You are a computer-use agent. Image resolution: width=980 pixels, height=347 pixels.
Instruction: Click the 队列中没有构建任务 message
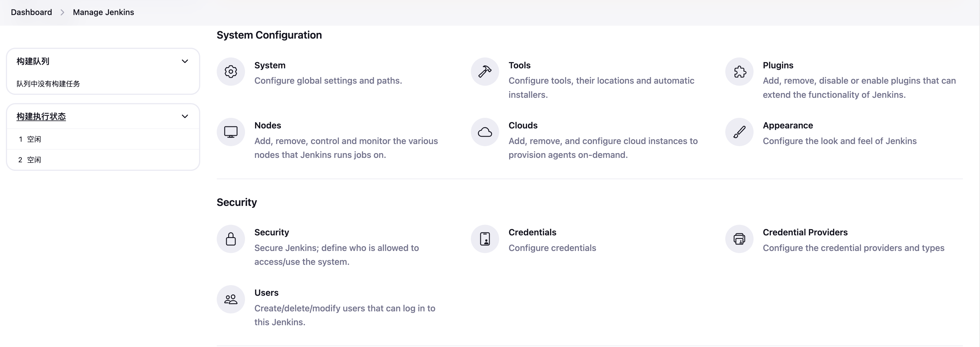(x=48, y=84)
